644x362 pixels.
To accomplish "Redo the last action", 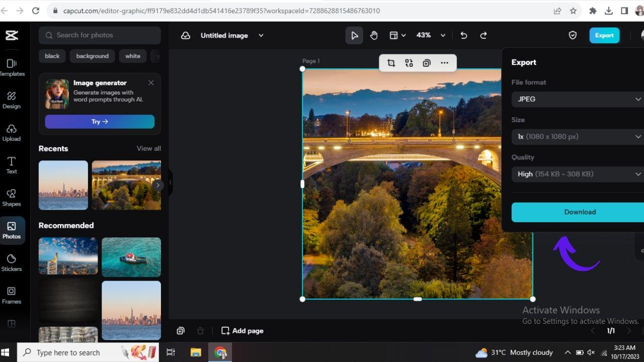I will [484, 35].
